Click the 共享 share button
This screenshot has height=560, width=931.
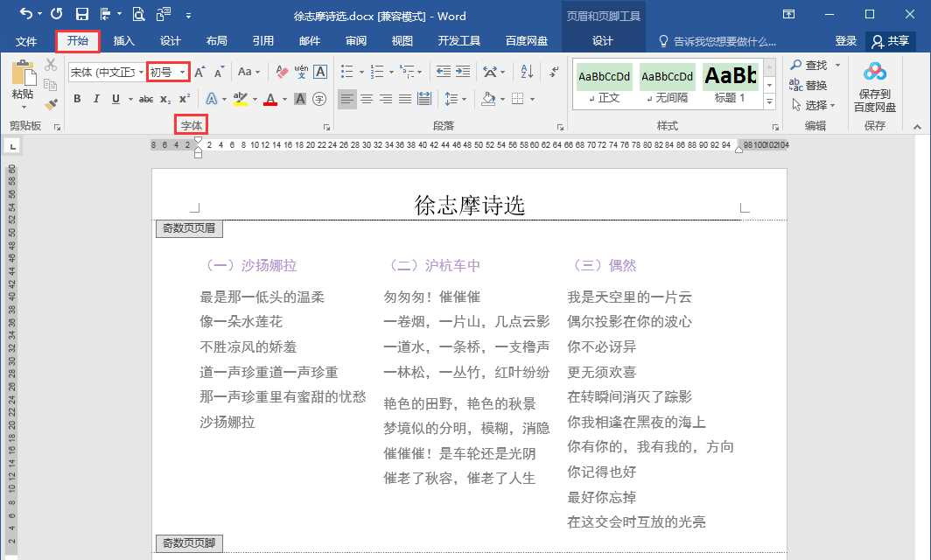click(891, 41)
